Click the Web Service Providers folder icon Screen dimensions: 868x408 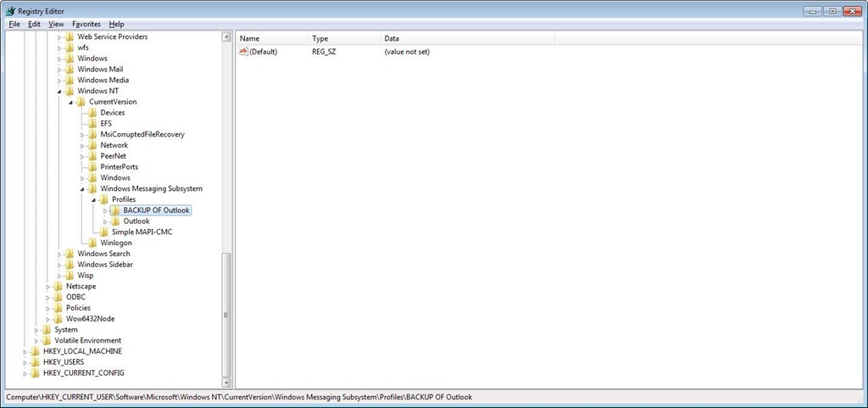pyautogui.click(x=70, y=36)
